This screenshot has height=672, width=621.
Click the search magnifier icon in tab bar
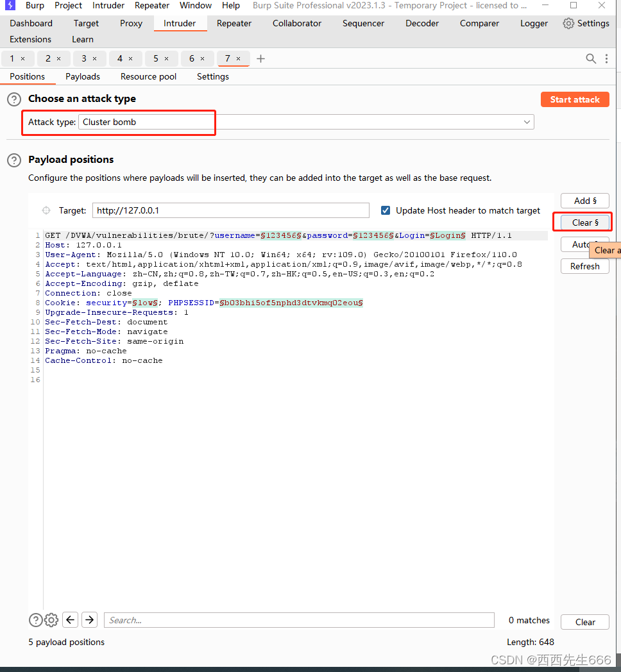[x=591, y=58]
